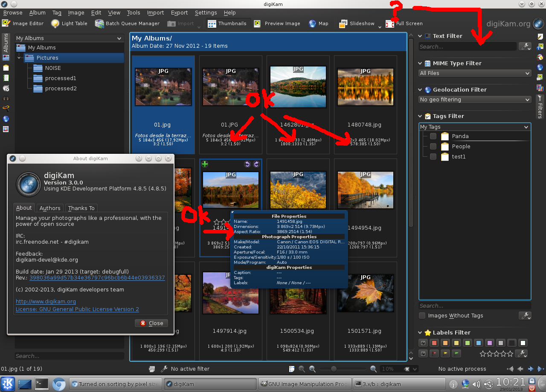Image resolution: width=546 pixels, height=392 pixels.
Task: Switch to Preview Image mode
Action: (277, 23)
